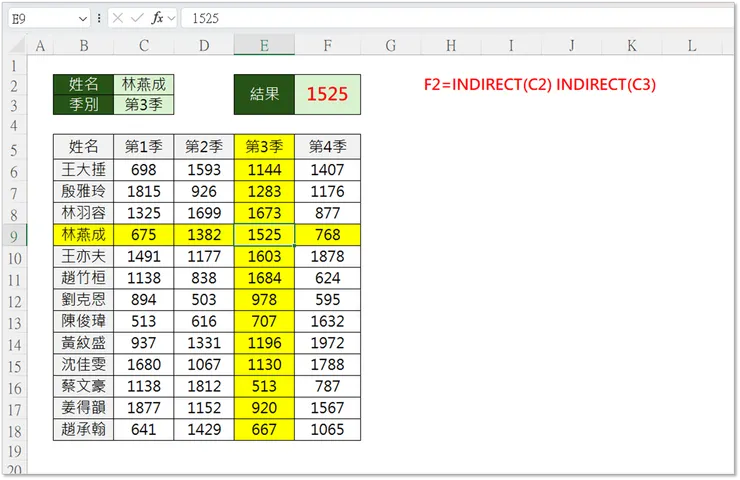Click the Enter checkmark icon in formula bar

click(x=137, y=18)
